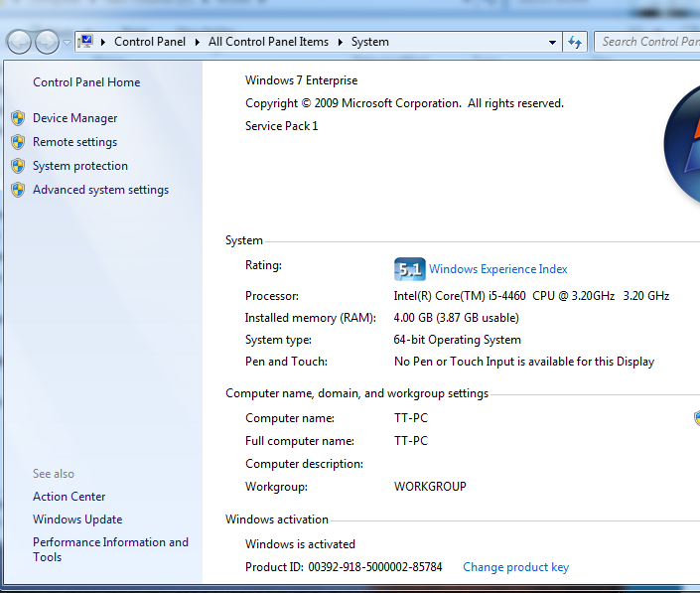Open Action Center under See also
Screen dimensions: 700x593
click(x=70, y=497)
